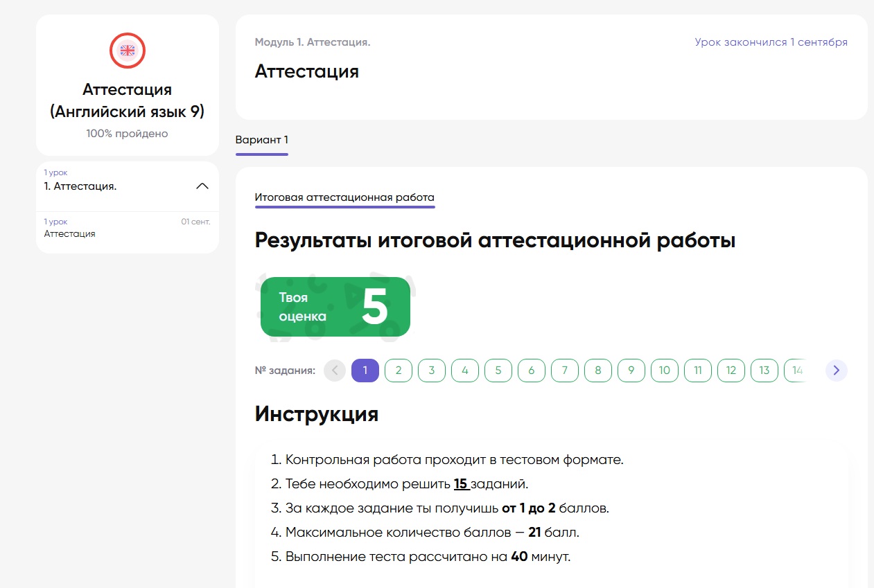The width and height of the screenshot is (874, 588).
Task: Click the green grade badge showing 5
Action: pyautogui.click(x=335, y=307)
